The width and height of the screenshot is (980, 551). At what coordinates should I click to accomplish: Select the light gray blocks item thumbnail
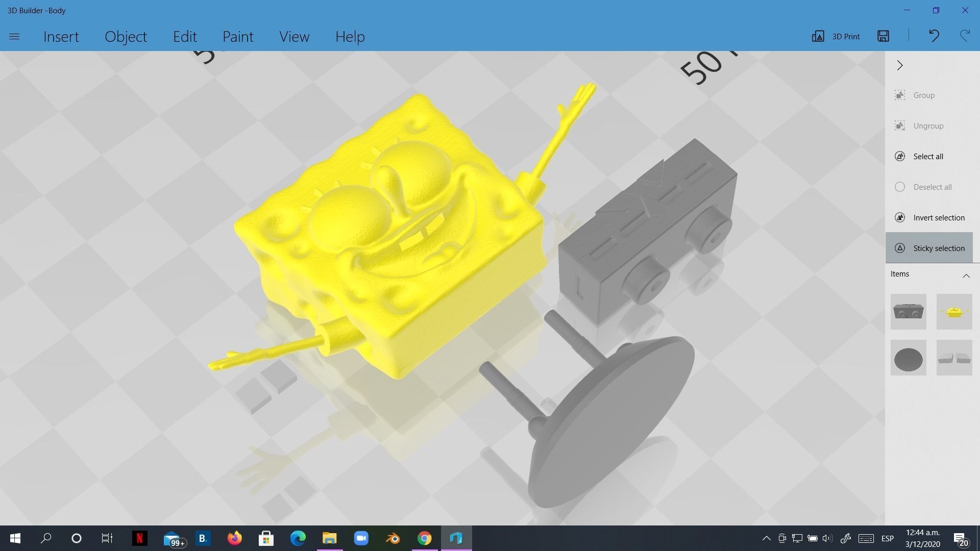(954, 358)
